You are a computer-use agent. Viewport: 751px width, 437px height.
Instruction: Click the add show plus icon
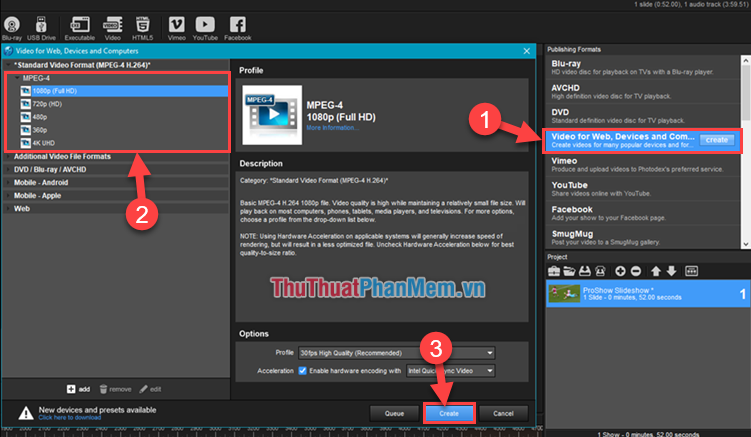620,271
